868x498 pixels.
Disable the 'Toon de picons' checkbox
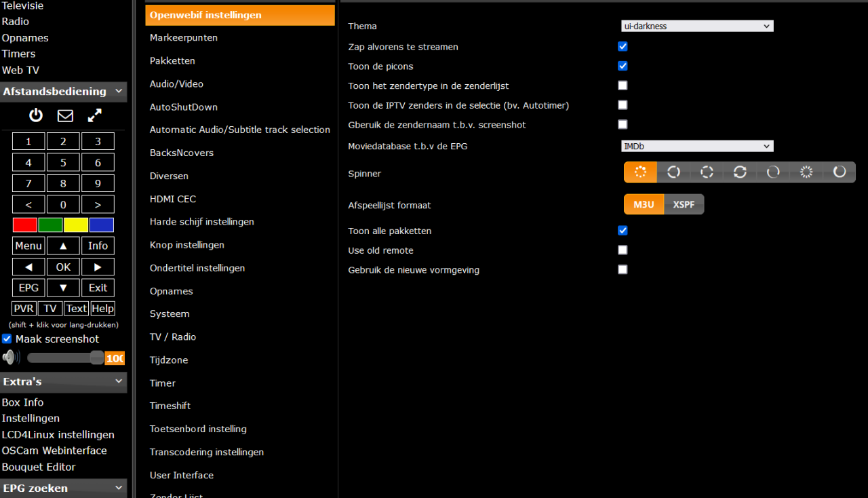tap(622, 66)
